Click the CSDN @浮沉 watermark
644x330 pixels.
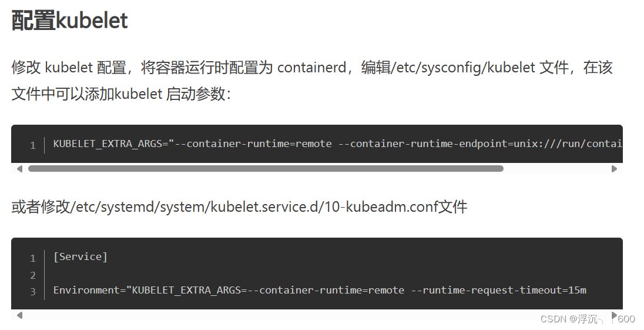click(x=569, y=318)
